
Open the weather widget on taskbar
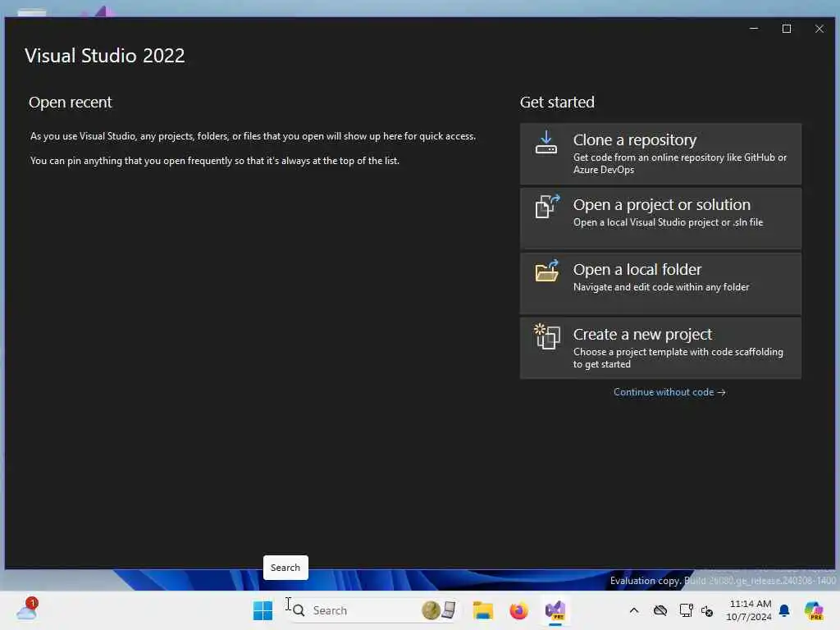pos(27,609)
